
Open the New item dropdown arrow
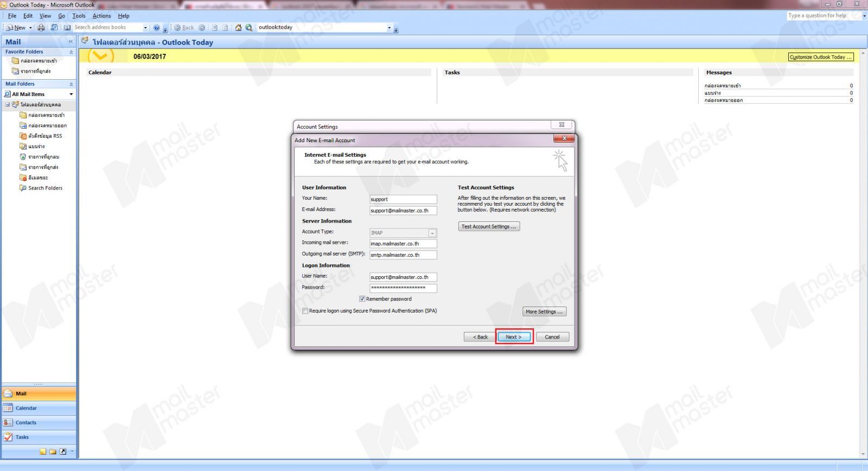(30, 28)
